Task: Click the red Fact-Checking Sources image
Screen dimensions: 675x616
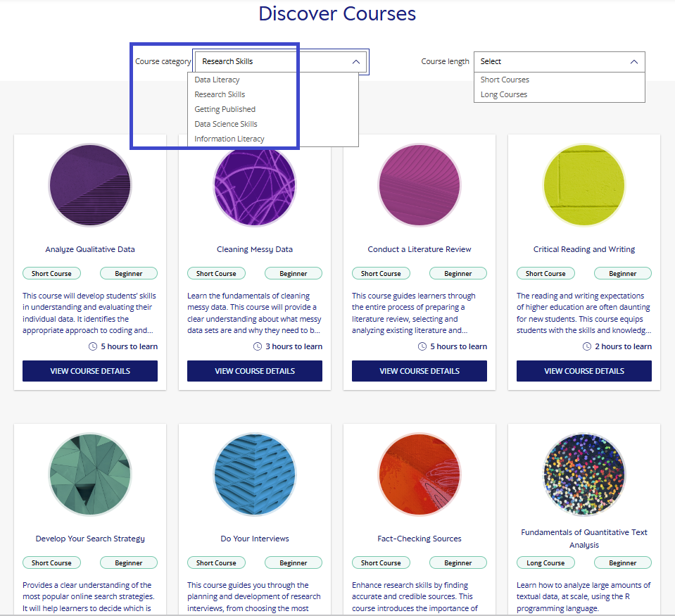Action: coord(419,474)
